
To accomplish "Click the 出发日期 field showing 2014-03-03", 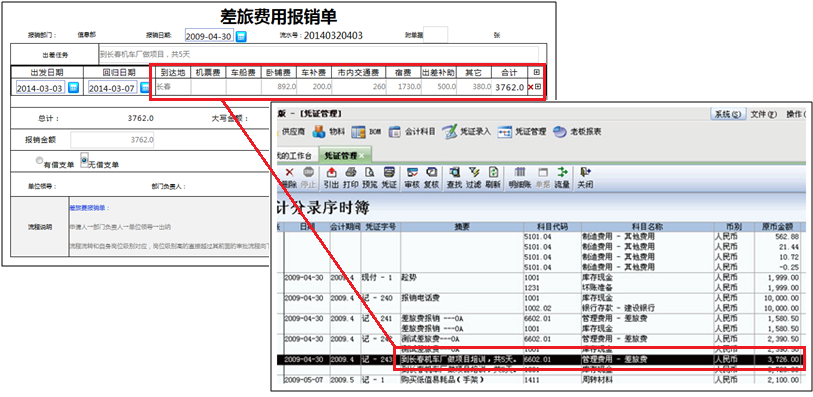I will pos(41,88).
